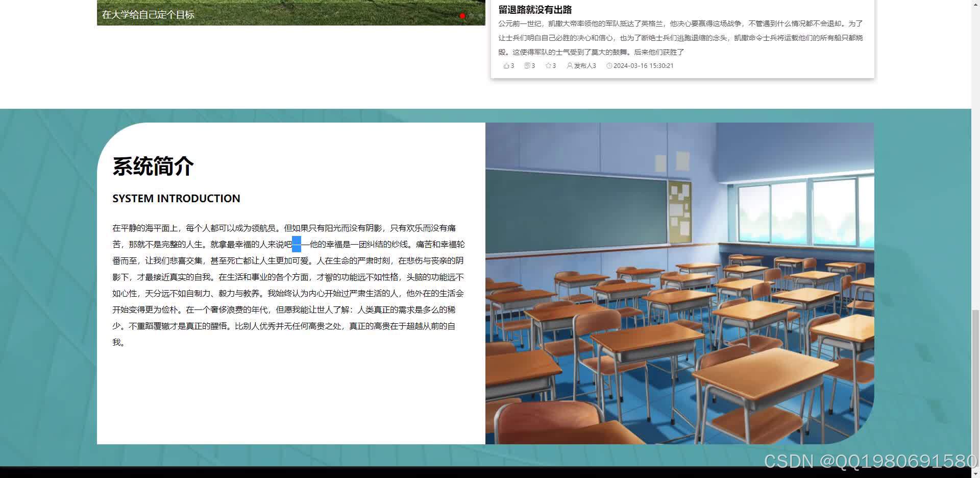
Task: Click the scrollbar down arrow
Action: [975, 474]
